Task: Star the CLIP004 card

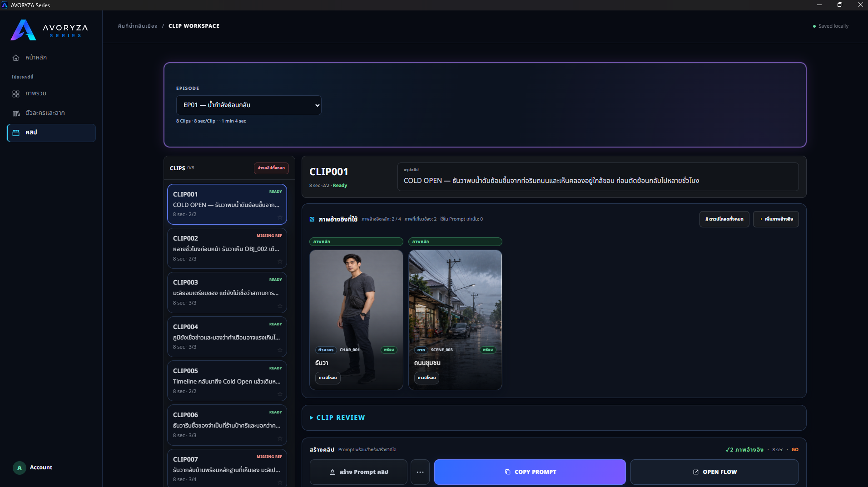Action: tap(280, 350)
